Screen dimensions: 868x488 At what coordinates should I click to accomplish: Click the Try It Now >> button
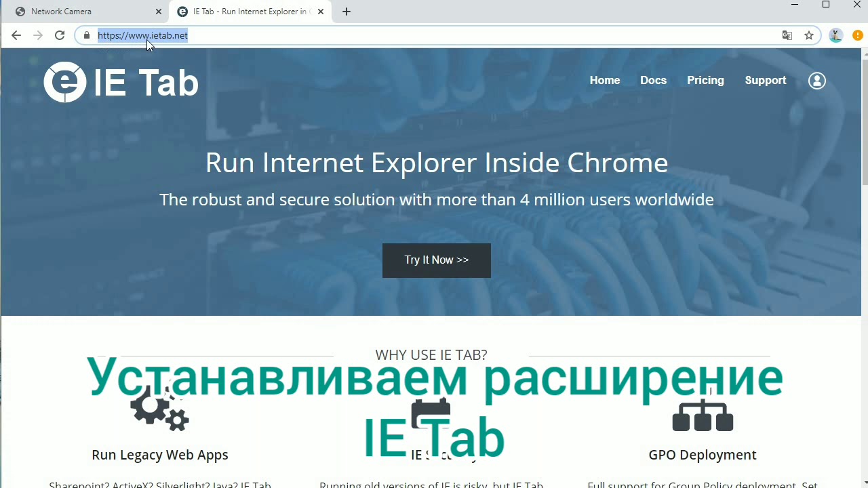[x=437, y=260]
